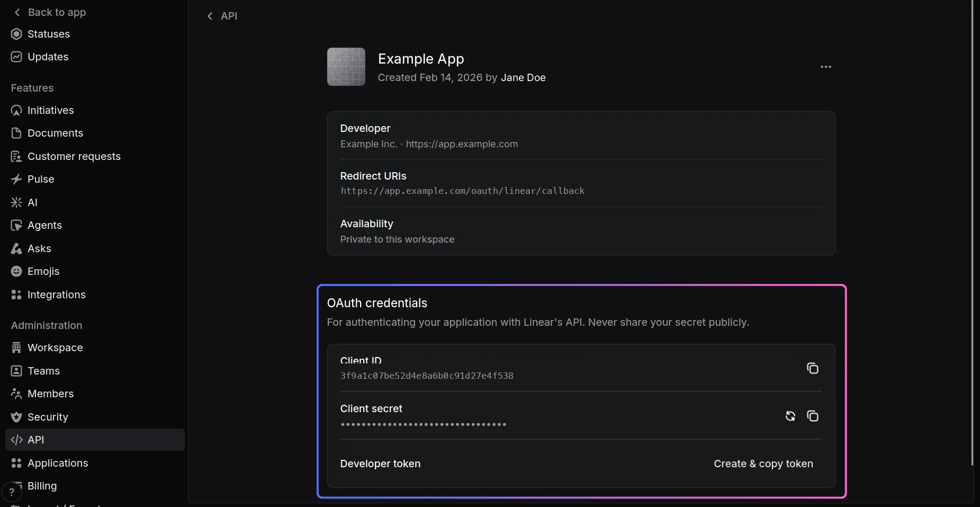Click the OAuth credentials heading

(377, 303)
